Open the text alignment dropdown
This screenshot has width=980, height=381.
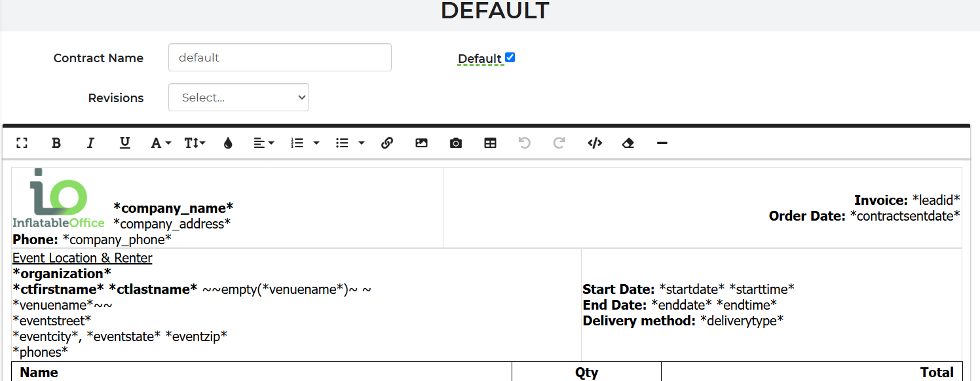263,143
